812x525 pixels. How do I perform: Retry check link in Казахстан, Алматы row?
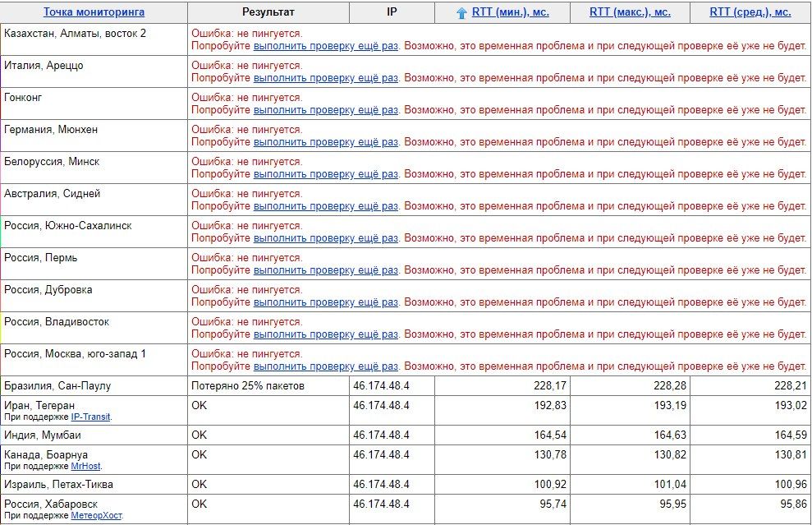point(326,46)
